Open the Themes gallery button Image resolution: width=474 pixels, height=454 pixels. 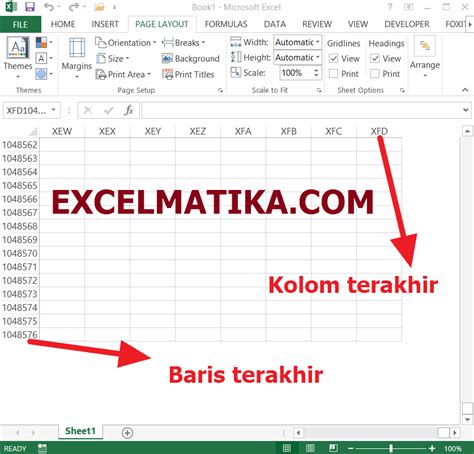coord(18,57)
